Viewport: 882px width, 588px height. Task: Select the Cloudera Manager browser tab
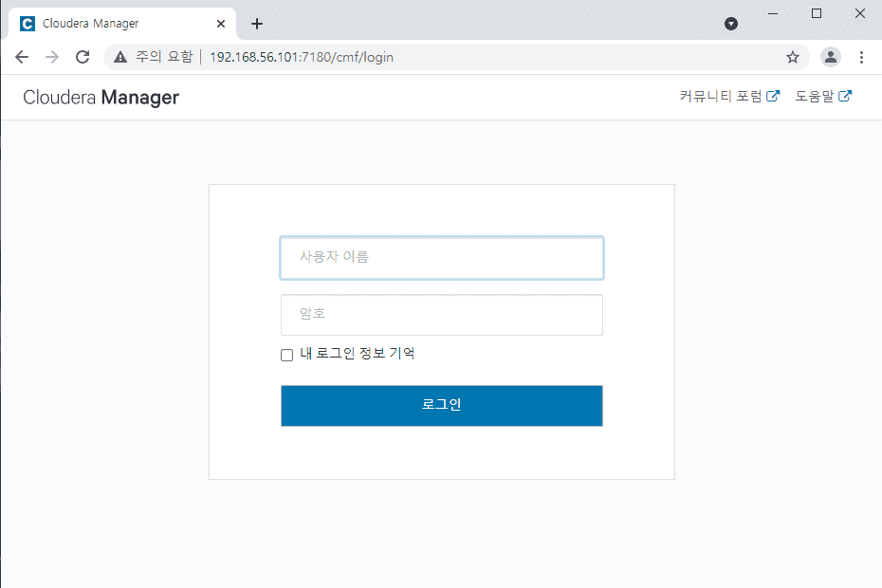coord(122,24)
